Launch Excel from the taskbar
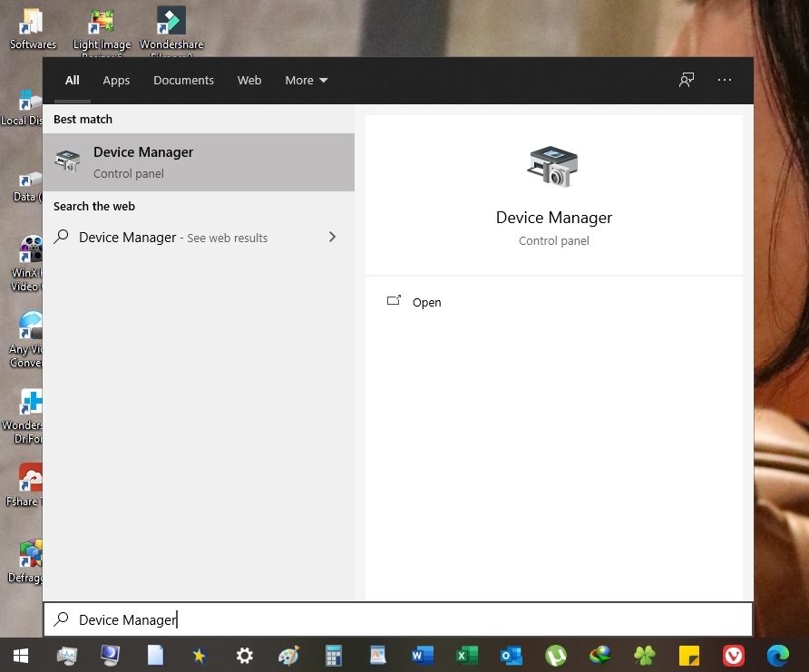The width and height of the screenshot is (809, 672). pyautogui.click(x=467, y=655)
